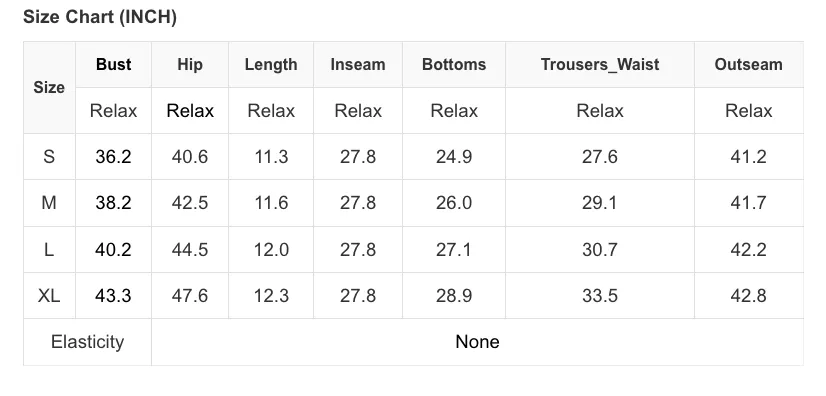Select bottoms value 24.9 for size S
This screenshot has width=826, height=396.
pyautogui.click(x=454, y=156)
